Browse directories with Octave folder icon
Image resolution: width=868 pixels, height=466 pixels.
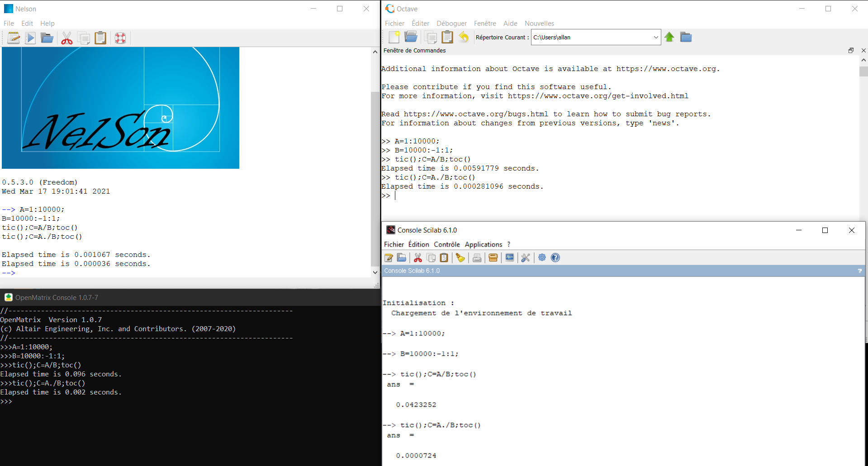point(686,37)
